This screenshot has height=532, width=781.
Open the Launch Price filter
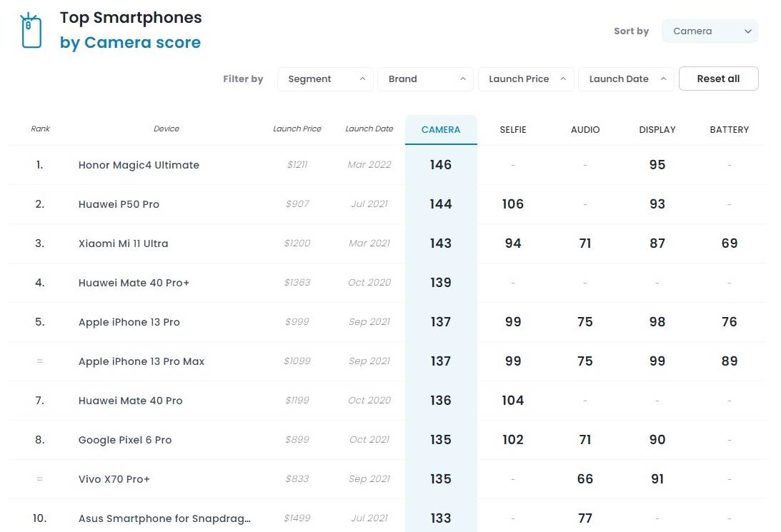(x=526, y=79)
